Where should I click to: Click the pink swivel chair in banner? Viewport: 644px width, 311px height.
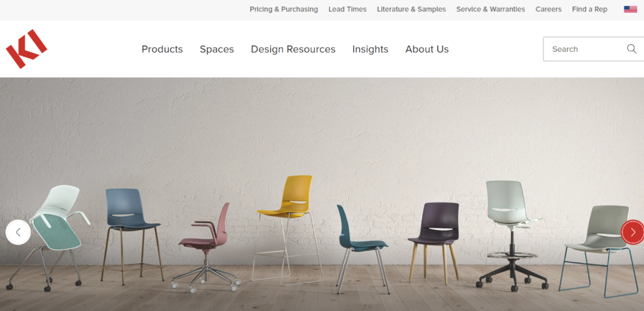point(206,247)
